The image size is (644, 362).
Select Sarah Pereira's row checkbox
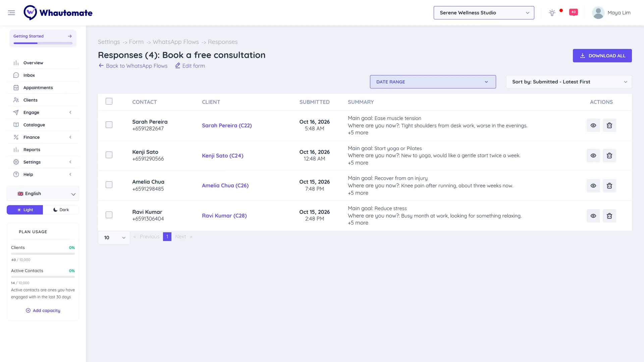109,125
